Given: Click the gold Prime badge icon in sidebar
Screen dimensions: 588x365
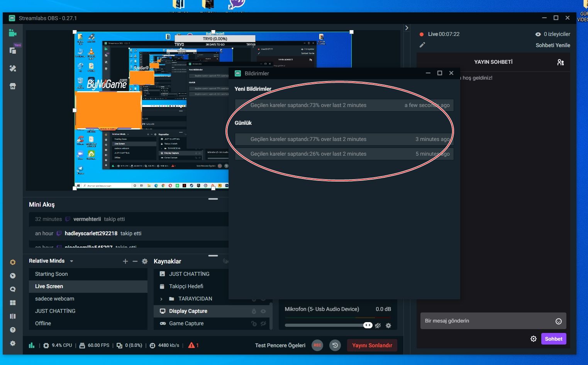Looking at the screenshot, I should click(x=13, y=262).
